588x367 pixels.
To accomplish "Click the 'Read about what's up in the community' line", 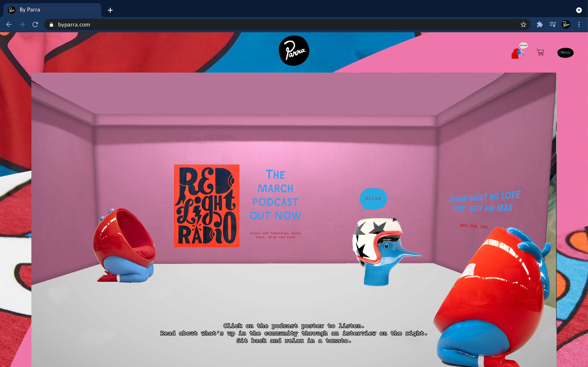I will click(294, 333).
